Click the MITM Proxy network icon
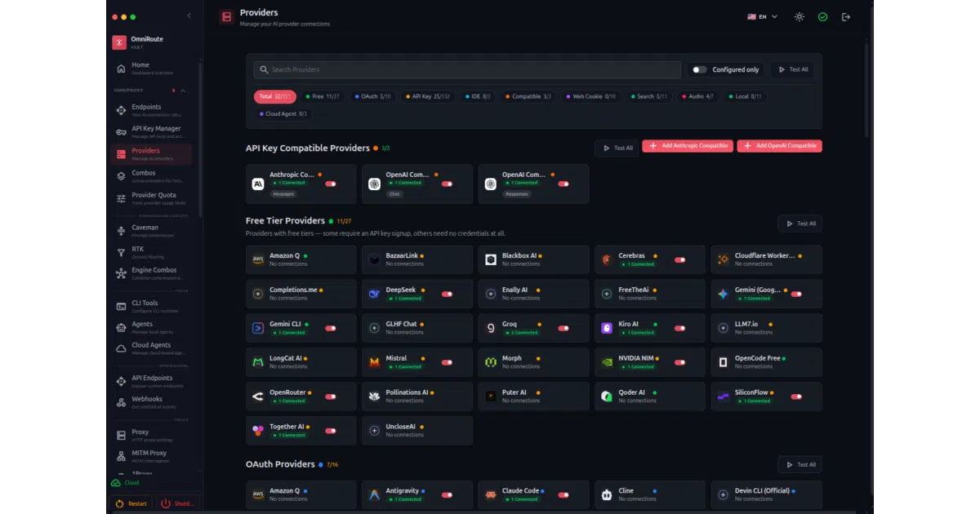980x514 pixels. pos(121,456)
